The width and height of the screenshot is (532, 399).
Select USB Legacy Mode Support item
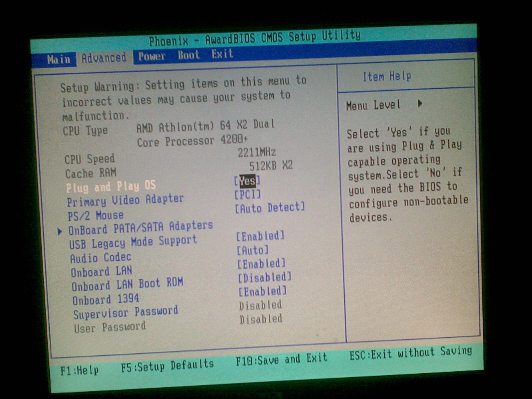click(x=133, y=242)
